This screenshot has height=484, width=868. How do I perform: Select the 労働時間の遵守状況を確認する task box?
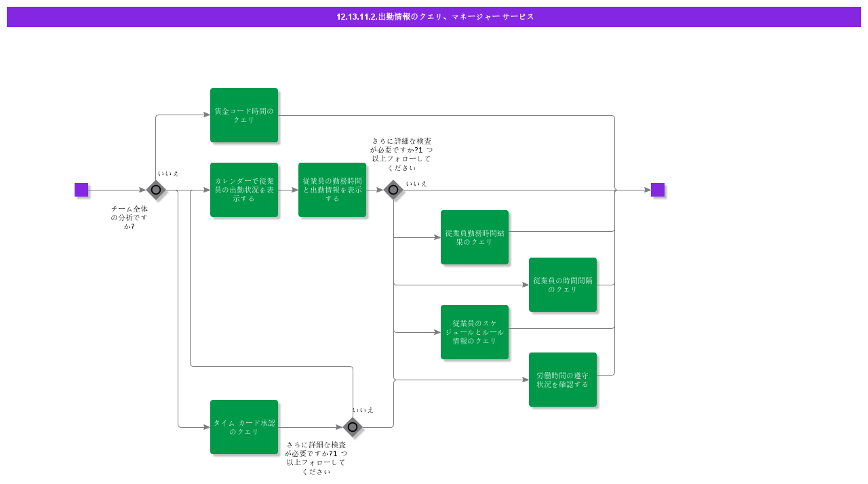[563, 380]
